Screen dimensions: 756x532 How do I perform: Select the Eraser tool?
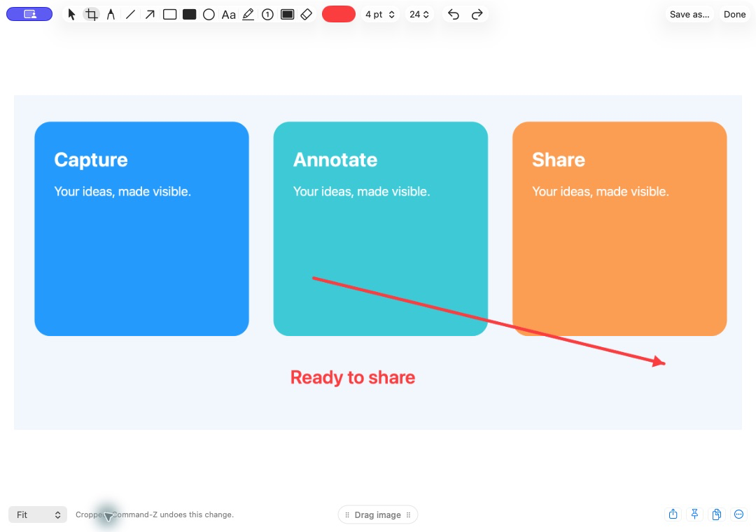point(307,15)
